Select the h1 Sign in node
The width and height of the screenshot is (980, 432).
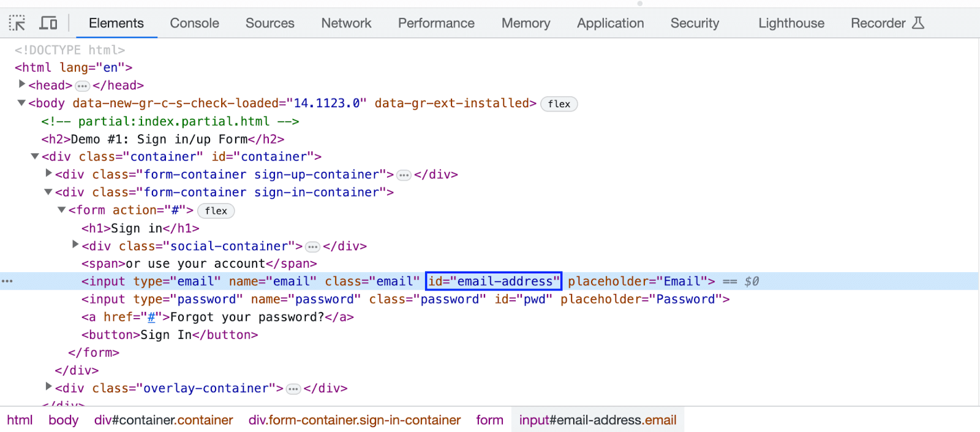[140, 229]
